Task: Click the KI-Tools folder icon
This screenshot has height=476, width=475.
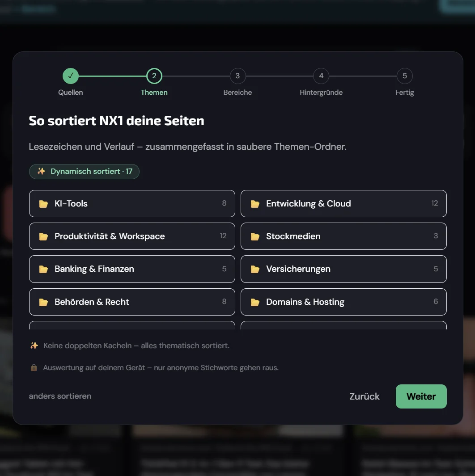Action: click(43, 204)
